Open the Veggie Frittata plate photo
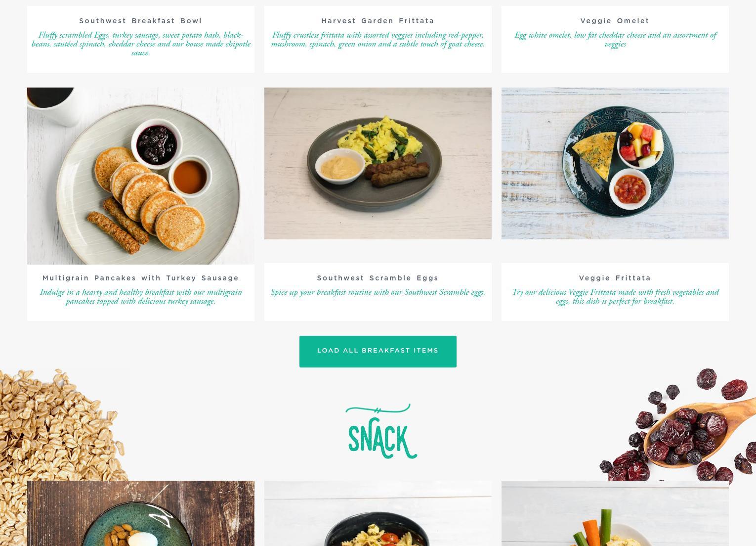The height and width of the screenshot is (546, 756). 615,163
